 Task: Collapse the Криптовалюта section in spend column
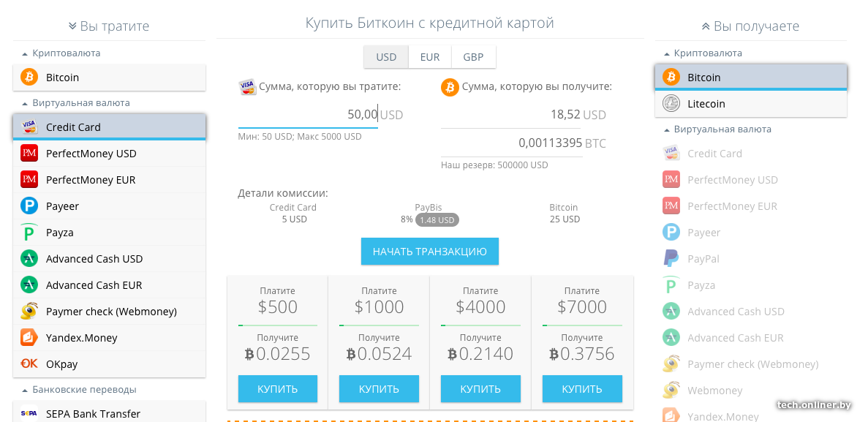[61, 53]
